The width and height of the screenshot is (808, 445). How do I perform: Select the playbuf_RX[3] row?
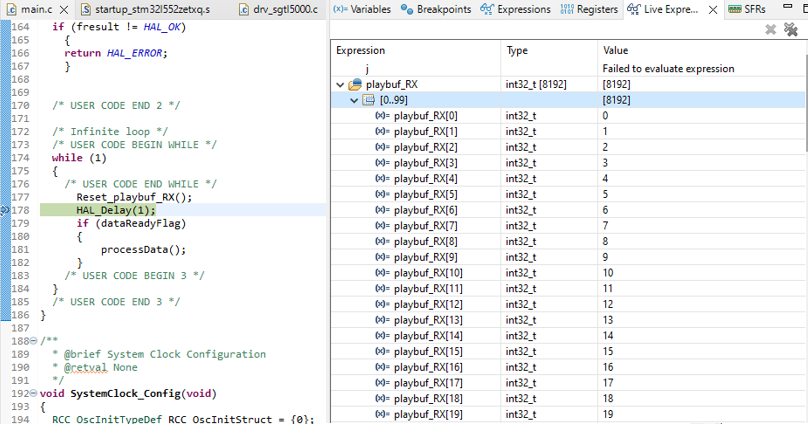(567, 163)
